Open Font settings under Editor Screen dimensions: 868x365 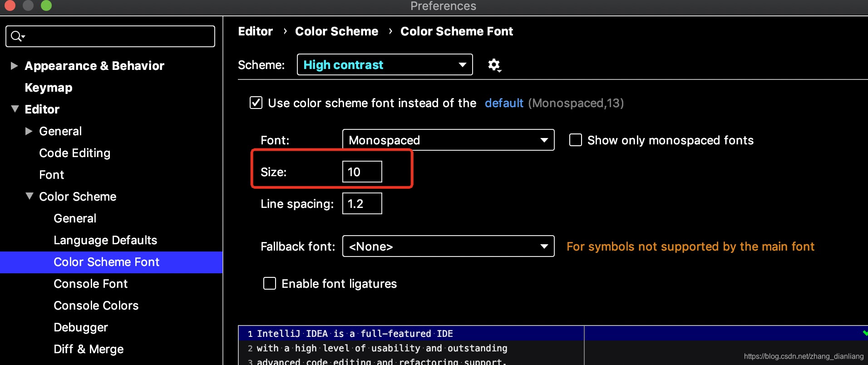pyautogui.click(x=52, y=175)
